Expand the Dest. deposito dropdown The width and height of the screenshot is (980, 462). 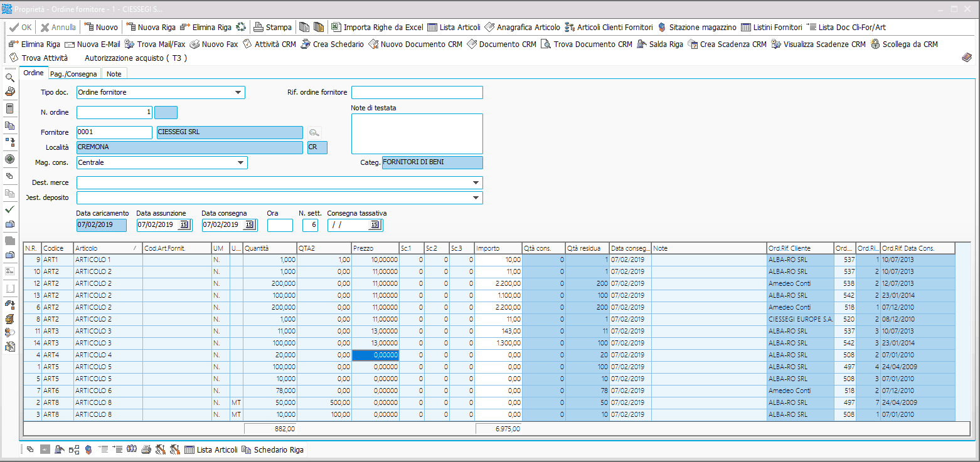click(x=476, y=198)
